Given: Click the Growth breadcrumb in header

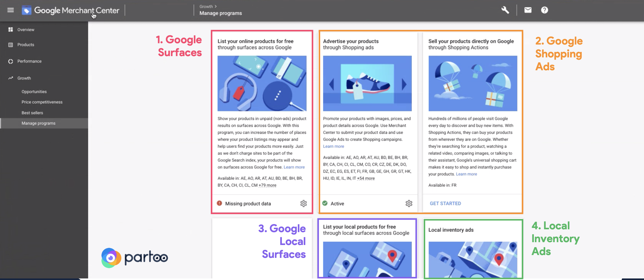Looking at the screenshot, I should tap(206, 6).
